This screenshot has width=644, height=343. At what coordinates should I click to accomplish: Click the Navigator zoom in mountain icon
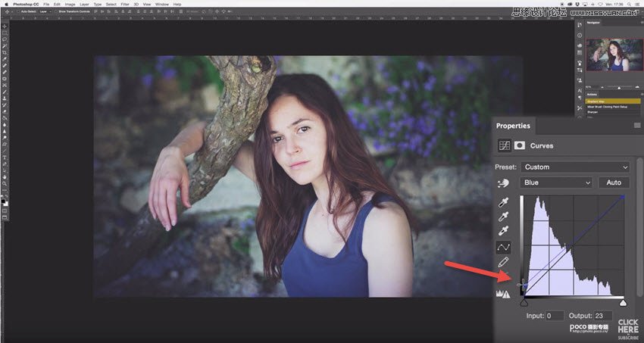point(639,87)
